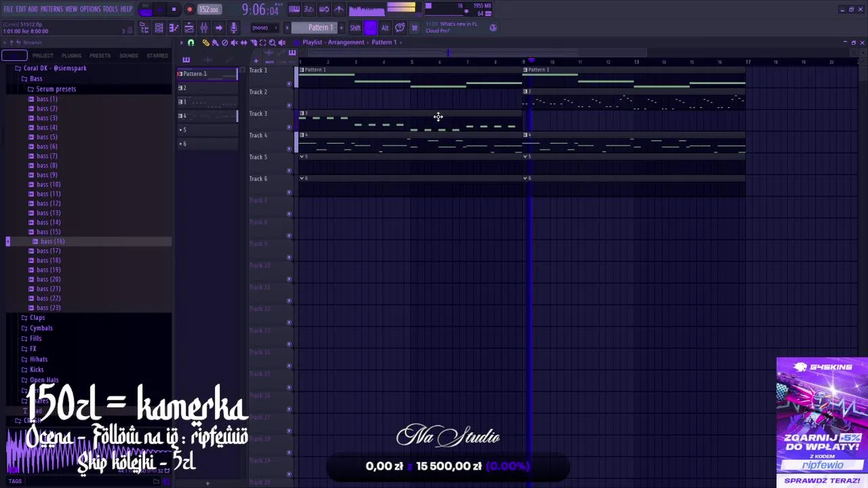Click the loop recording icon
This screenshot has height=488, width=868.
[x=324, y=9]
